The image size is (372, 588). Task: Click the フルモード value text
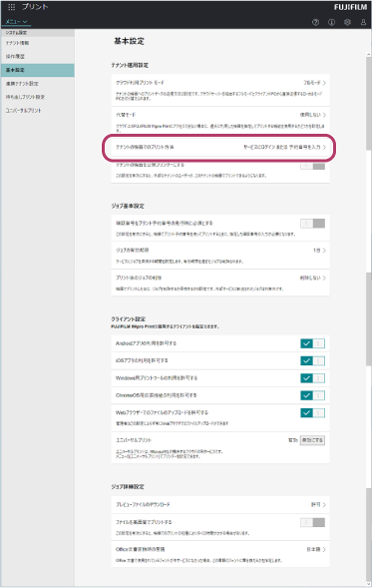(312, 83)
